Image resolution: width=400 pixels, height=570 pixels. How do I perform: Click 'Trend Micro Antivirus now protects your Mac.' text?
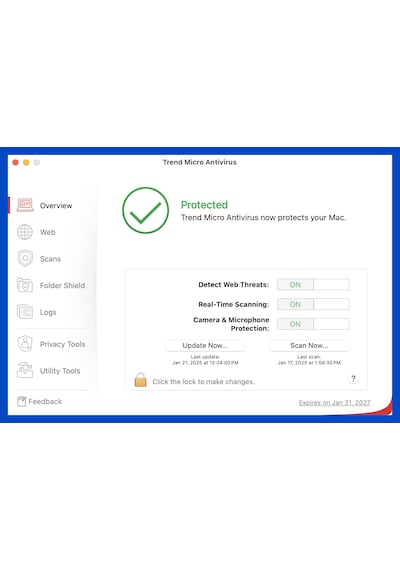pyautogui.click(x=264, y=217)
